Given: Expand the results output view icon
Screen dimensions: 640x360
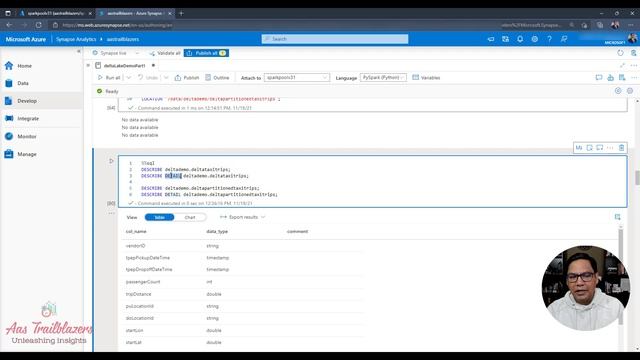Looking at the screenshot, I should click(618, 217).
